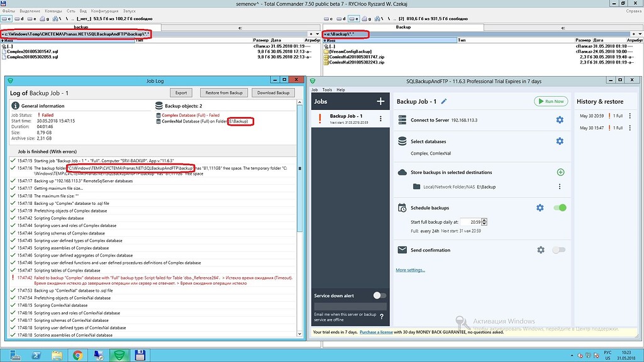Image resolution: width=644 pixels, height=362 pixels.
Task: Click the Run Now button
Action: [x=550, y=101]
